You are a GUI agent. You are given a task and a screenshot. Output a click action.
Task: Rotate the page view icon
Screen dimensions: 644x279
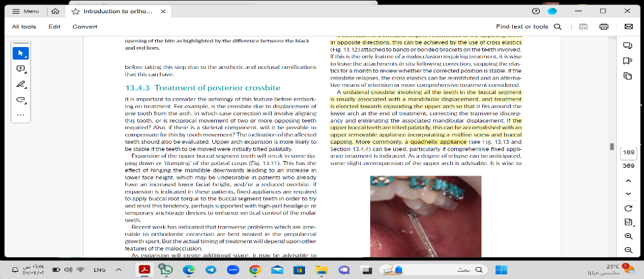[628, 209]
